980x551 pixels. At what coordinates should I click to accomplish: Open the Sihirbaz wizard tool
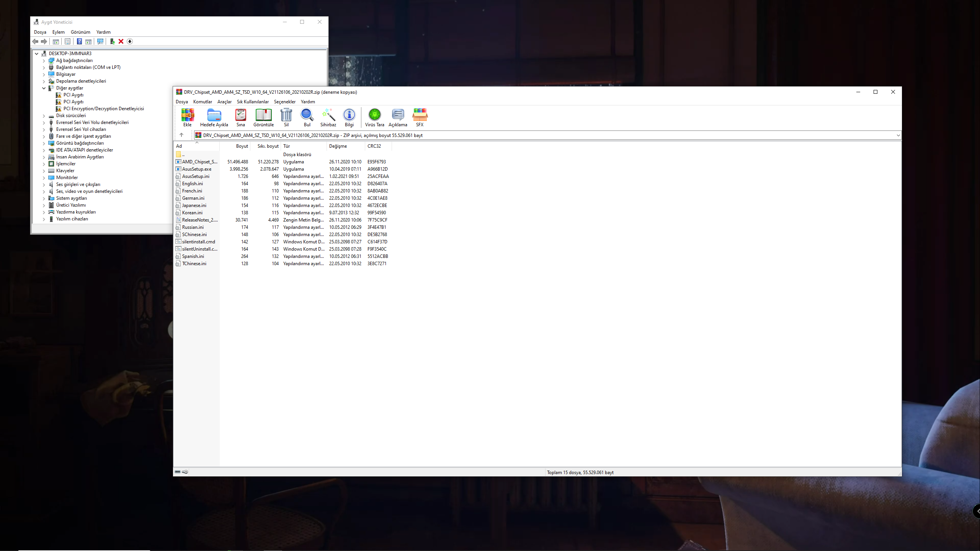(328, 117)
